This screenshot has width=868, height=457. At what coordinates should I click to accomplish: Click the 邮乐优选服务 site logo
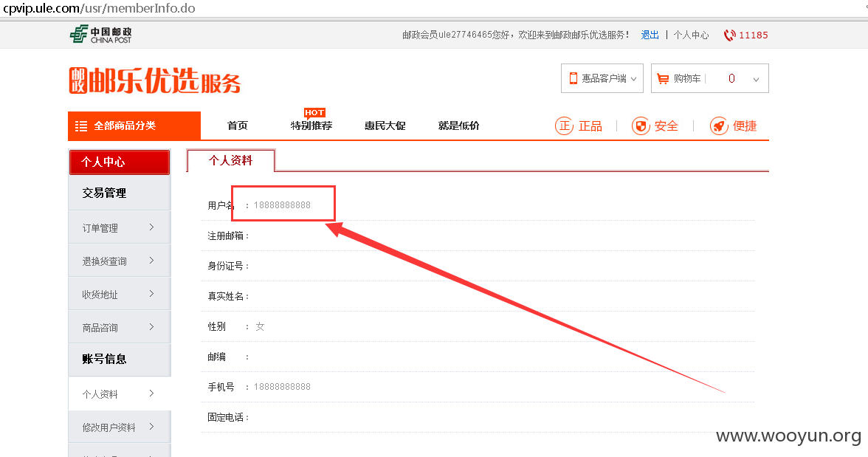click(155, 81)
